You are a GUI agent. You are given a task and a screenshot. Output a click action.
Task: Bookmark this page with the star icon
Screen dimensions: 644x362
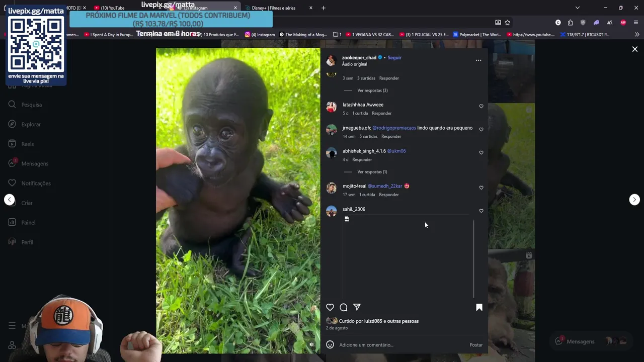508,23
